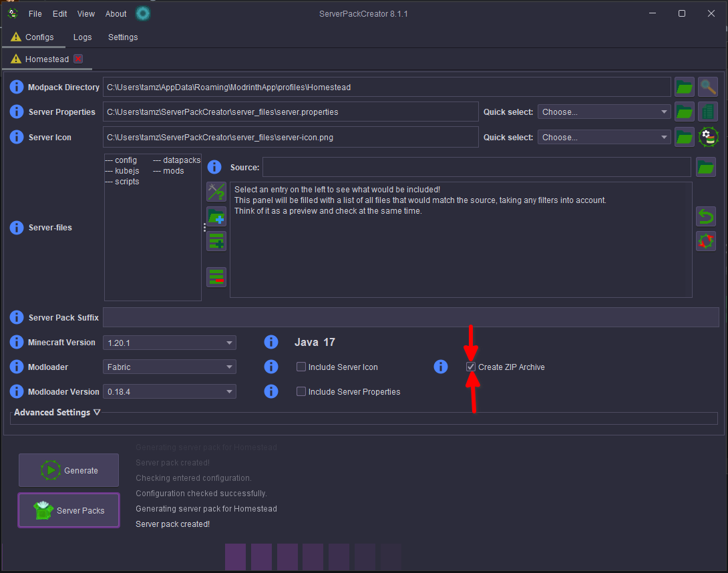728x573 pixels.
Task: Enable Include Server Properties checkbox
Action: pos(301,391)
